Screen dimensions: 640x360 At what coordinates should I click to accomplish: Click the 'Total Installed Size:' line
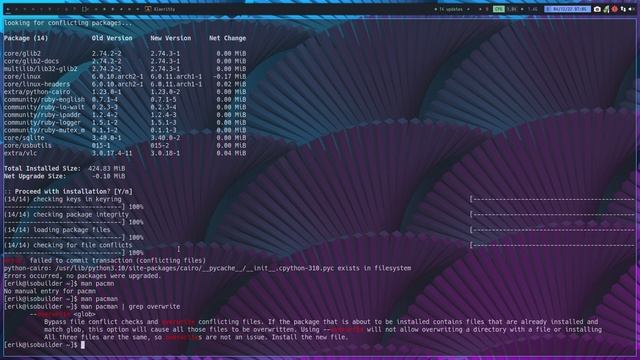point(64,168)
